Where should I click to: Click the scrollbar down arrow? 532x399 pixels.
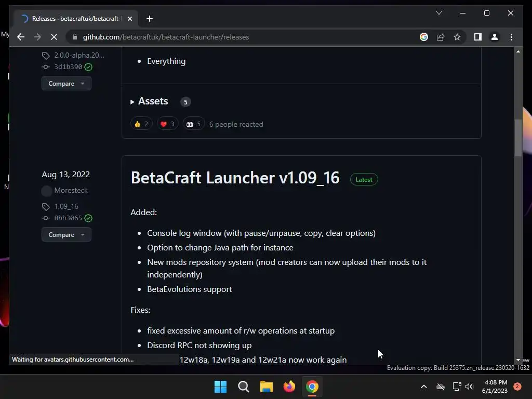click(518, 360)
